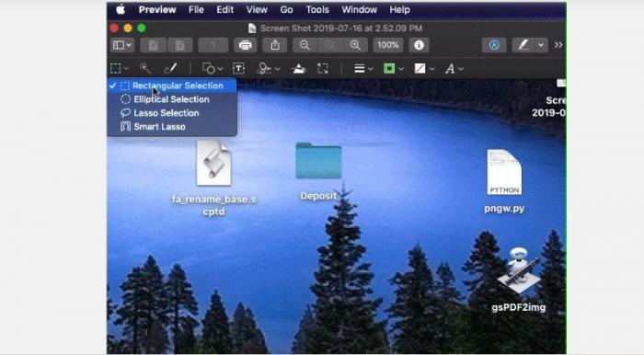The width and height of the screenshot is (644, 355).
Task: Open the Inspector info icon
Action: pyautogui.click(x=419, y=45)
